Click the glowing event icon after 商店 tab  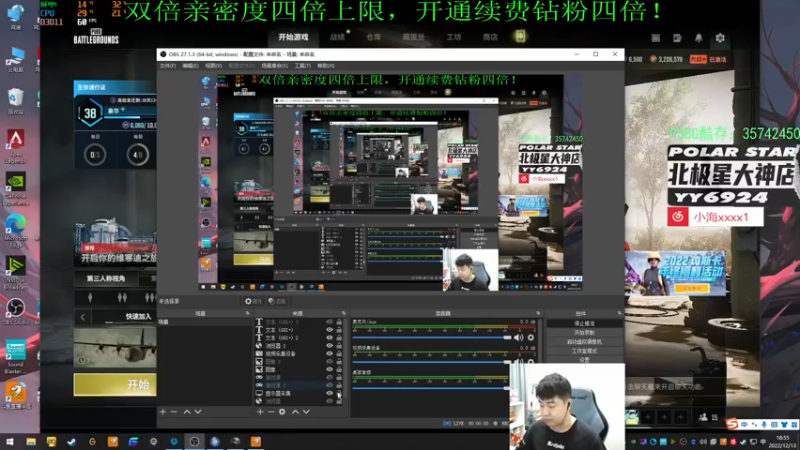coord(520,36)
